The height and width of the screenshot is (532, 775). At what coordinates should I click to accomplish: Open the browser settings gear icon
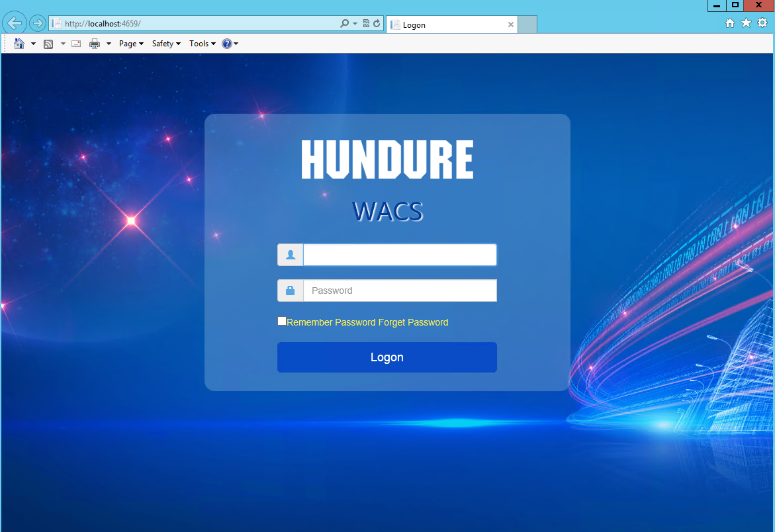pos(762,23)
